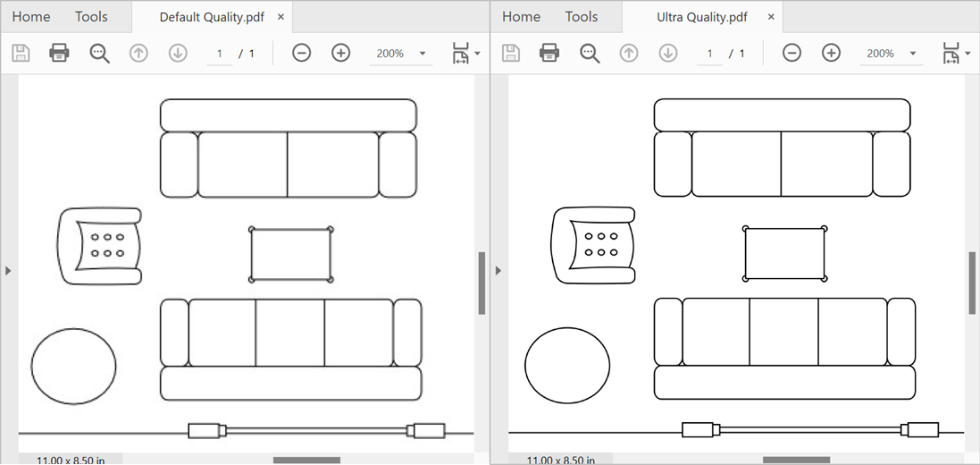Click horizontal scrollbar thumb in Default Quality window
980x465 pixels.
pos(307,460)
